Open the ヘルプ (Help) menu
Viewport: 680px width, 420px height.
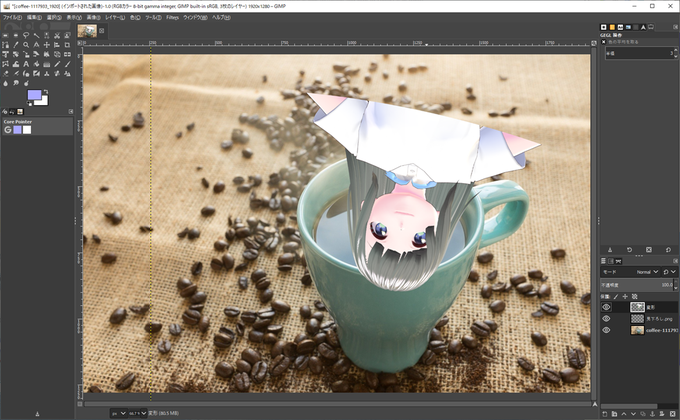pyautogui.click(x=221, y=17)
